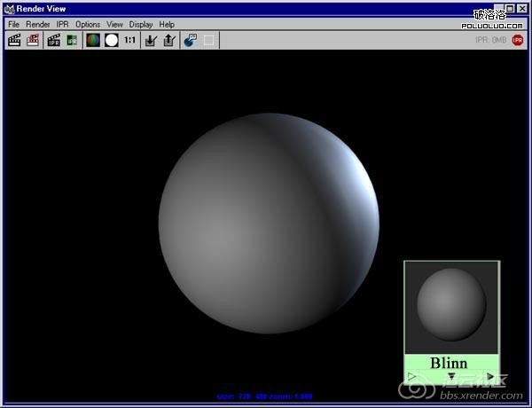This screenshot has width=532, height=408.
Task: Click the Maya logo icon in the title bar
Action: point(9,9)
